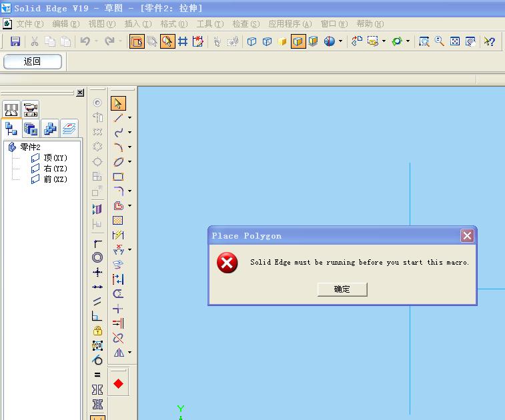
Task: Switch to the Layers tab in EdgeBar
Action: (x=69, y=129)
